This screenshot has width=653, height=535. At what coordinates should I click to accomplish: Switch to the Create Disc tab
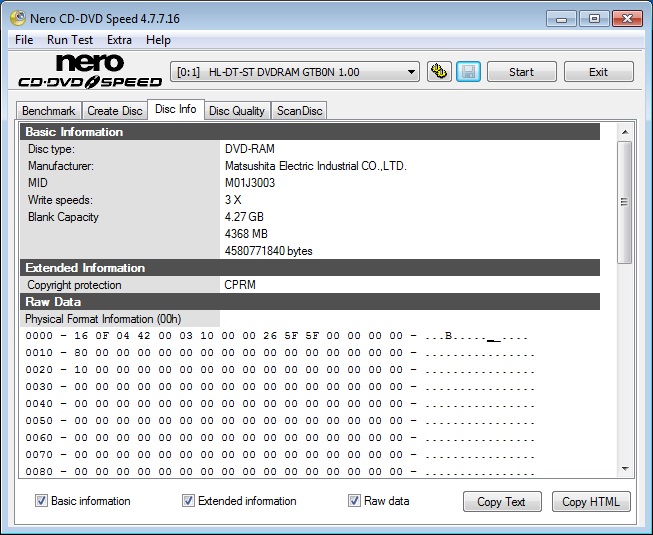pyautogui.click(x=115, y=111)
